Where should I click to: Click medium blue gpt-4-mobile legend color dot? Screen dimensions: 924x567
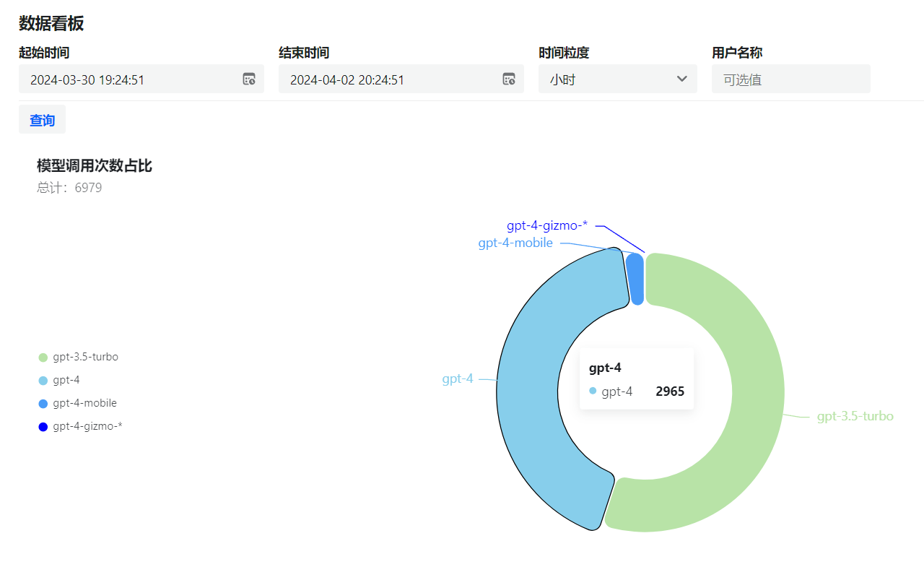coord(43,404)
